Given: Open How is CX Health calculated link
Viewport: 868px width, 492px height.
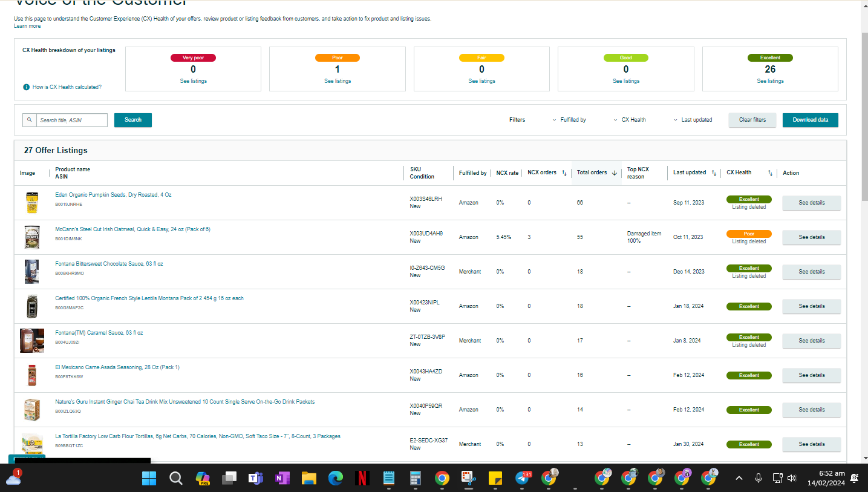Looking at the screenshot, I should point(67,87).
